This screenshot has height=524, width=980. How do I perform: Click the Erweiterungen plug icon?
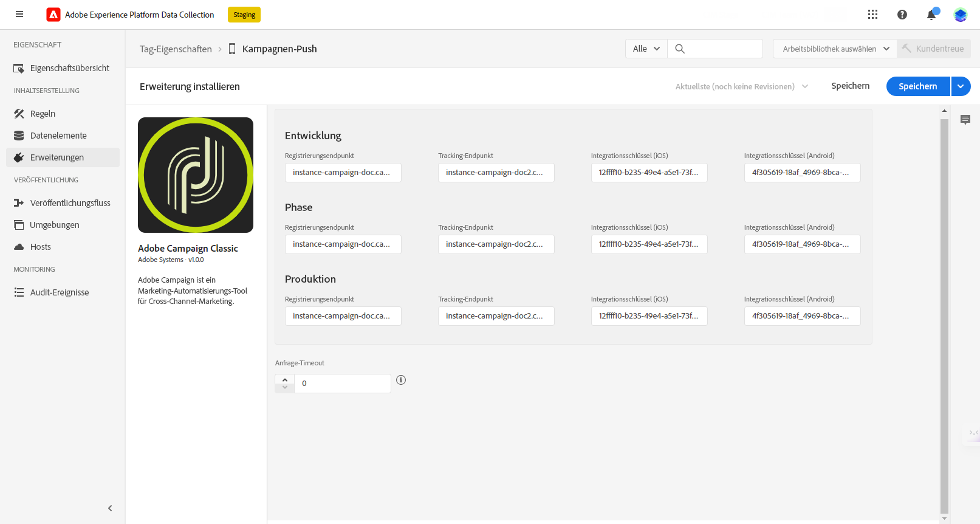point(19,157)
